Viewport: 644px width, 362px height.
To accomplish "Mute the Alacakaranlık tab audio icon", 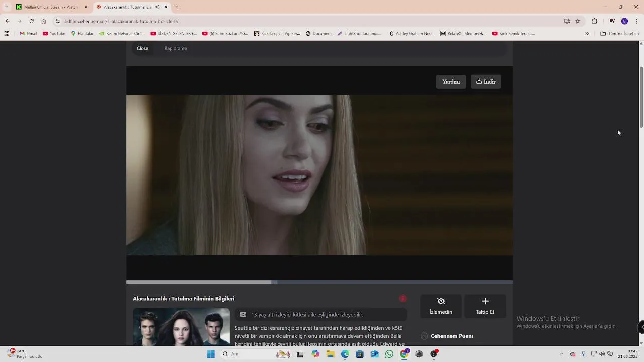I will [157, 7].
